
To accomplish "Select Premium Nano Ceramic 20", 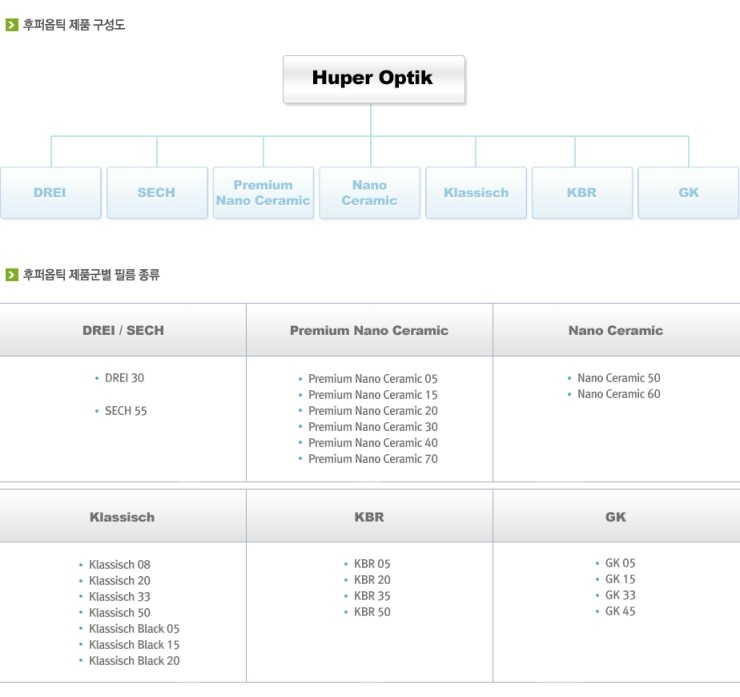I will coord(373,411).
